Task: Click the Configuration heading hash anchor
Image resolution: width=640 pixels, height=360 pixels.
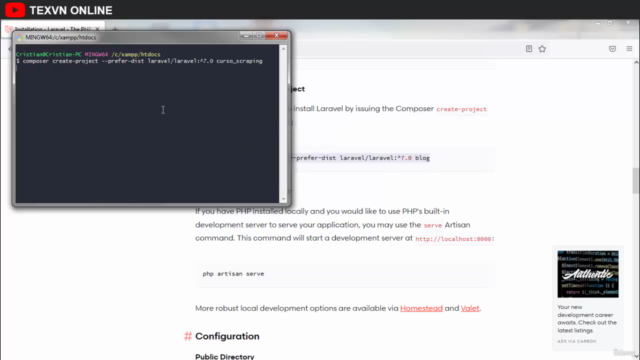Action: coord(188,336)
